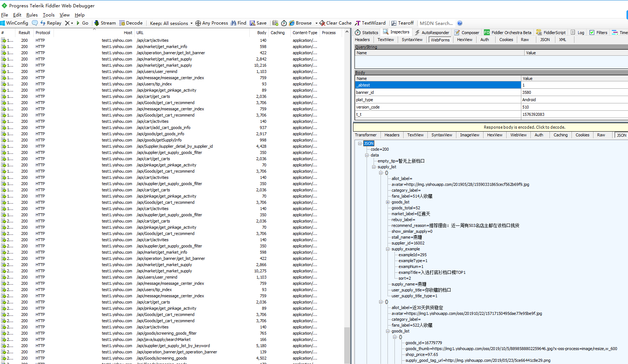Select request WebForms view
The height and width of the screenshot is (364, 628).
tap(440, 40)
